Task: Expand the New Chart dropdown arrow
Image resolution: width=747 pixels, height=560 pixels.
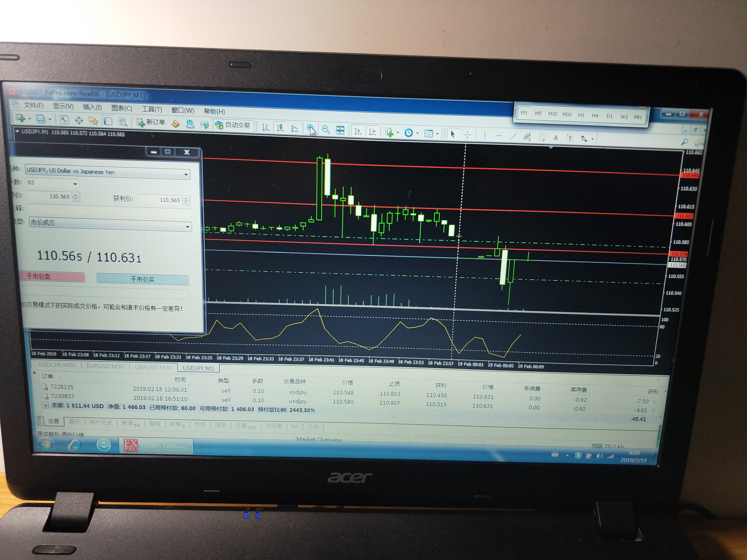Action: 29,119
